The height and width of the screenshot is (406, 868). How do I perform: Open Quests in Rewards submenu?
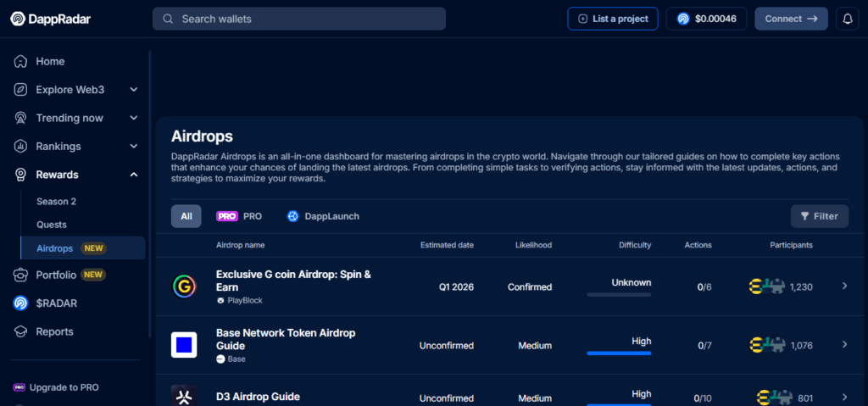click(52, 225)
